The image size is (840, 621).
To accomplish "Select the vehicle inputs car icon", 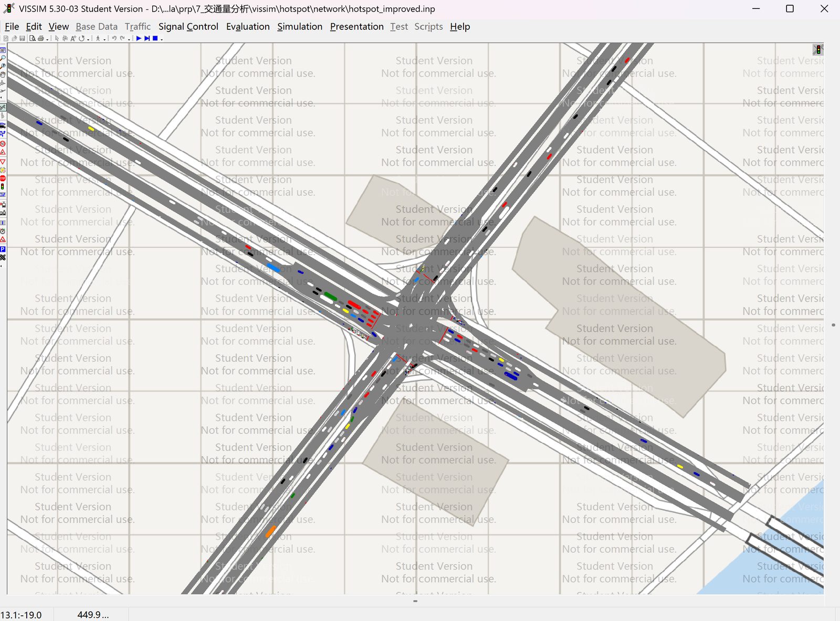I will (3, 126).
